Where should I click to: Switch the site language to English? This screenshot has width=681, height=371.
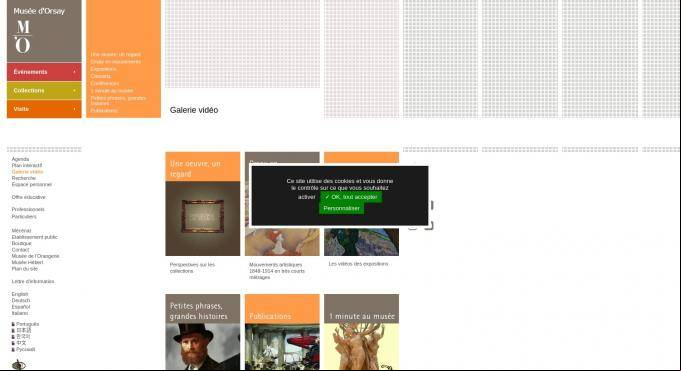click(20, 294)
